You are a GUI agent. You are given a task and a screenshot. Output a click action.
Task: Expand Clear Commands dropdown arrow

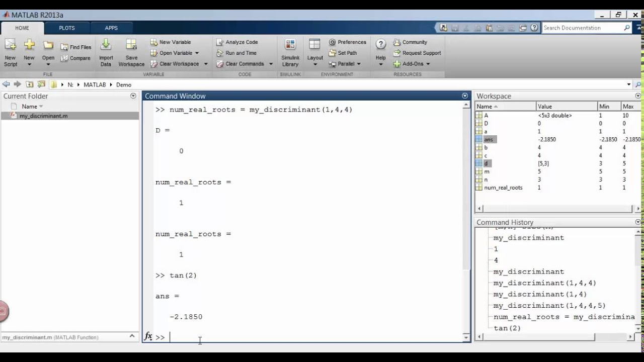271,64
